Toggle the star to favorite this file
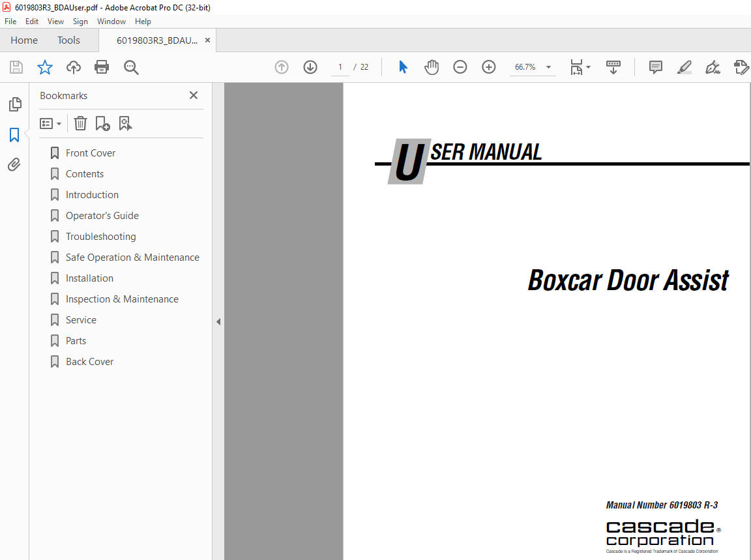 (x=44, y=66)
